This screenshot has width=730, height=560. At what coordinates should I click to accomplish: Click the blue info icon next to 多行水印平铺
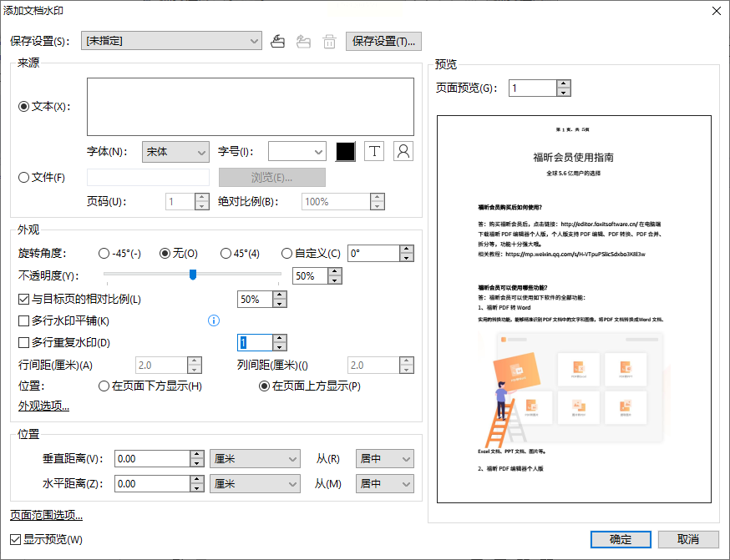(x=214, y=320)
